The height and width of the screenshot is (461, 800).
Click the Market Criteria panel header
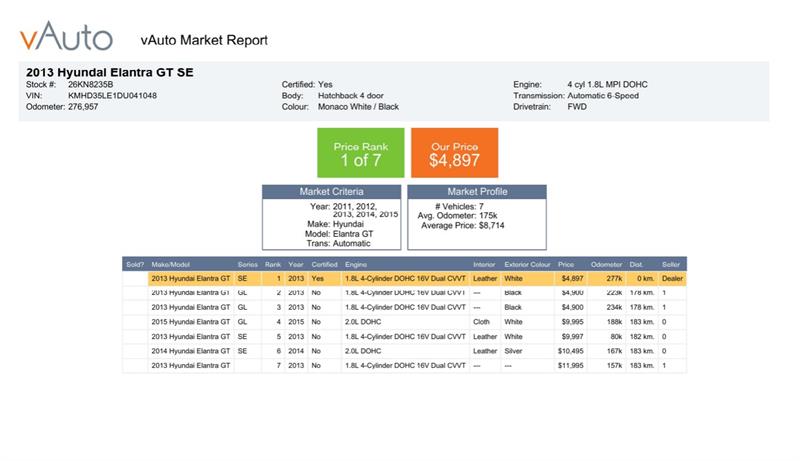332,192
